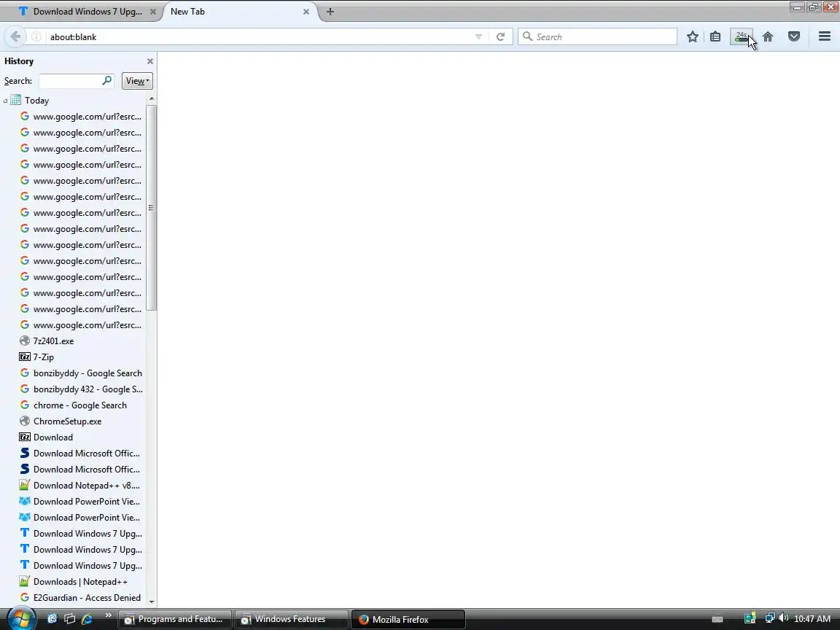Click the volume icon in system tray

tap(784, 618)
